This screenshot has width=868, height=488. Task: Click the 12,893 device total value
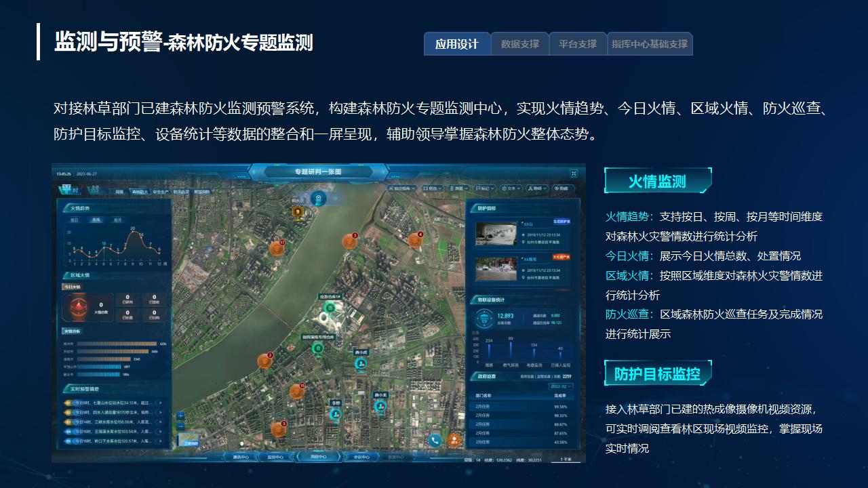tap(506, 316)
